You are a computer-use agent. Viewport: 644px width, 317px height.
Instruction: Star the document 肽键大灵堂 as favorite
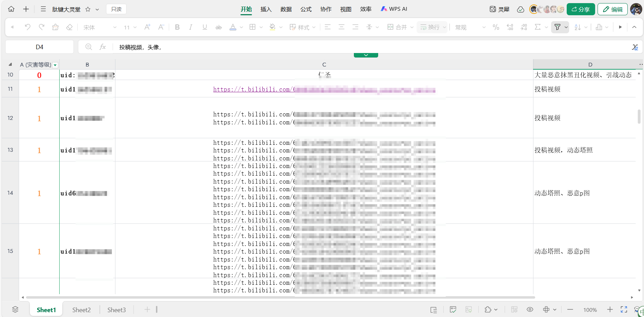pyautogui.click(x=88, y=9)
